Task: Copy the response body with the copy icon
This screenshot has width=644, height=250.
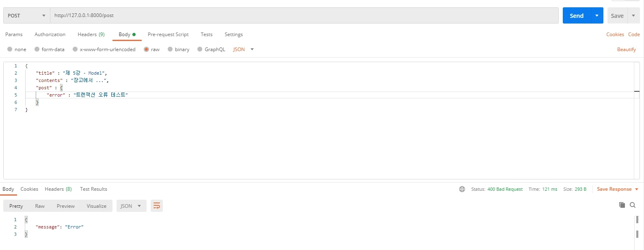Action: [622, 205]
